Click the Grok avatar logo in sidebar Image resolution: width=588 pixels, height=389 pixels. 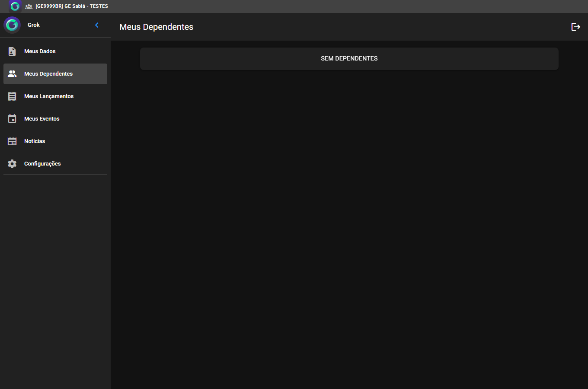[12, 25]
